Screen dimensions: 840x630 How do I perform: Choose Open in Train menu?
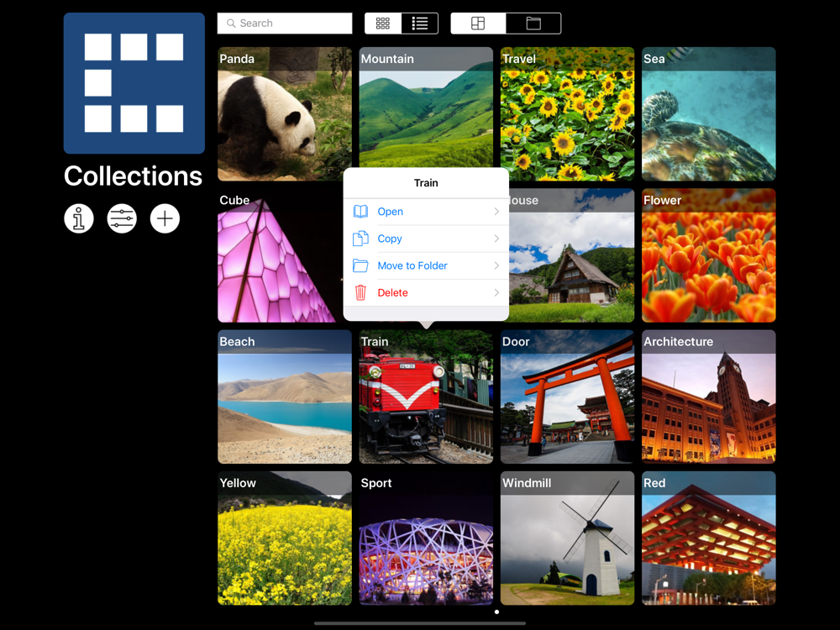tap(426, 212)
